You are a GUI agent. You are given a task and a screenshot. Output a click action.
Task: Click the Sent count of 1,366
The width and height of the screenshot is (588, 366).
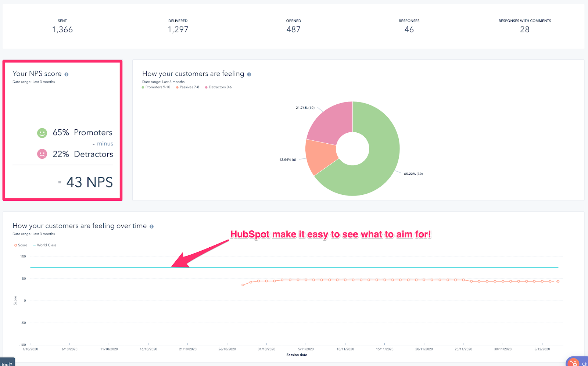tap(62, 29)
